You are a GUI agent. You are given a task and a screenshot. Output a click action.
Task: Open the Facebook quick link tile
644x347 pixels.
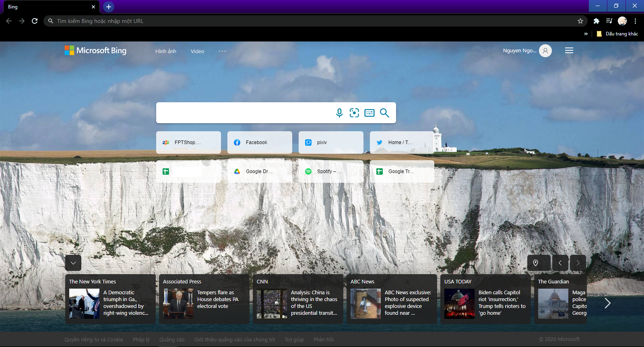[260, 143]
